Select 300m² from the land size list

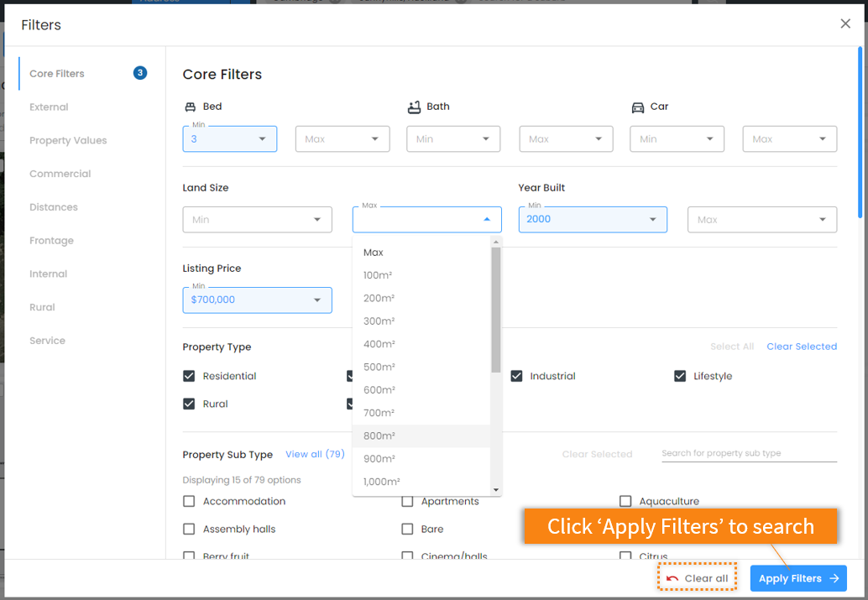(x=421, y=321)
